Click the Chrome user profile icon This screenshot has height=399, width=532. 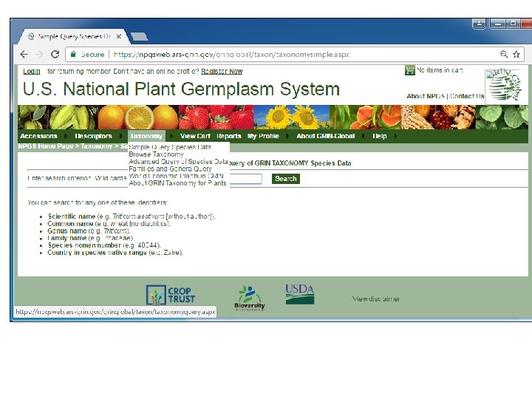point(479,24)
